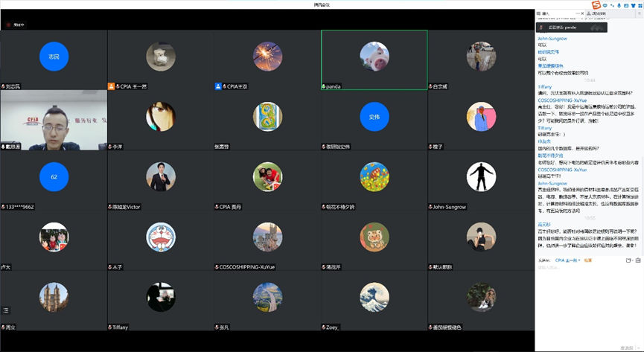
Task: Click the blue co-host badge beside CPIA王双
Action: coord(219,86)
